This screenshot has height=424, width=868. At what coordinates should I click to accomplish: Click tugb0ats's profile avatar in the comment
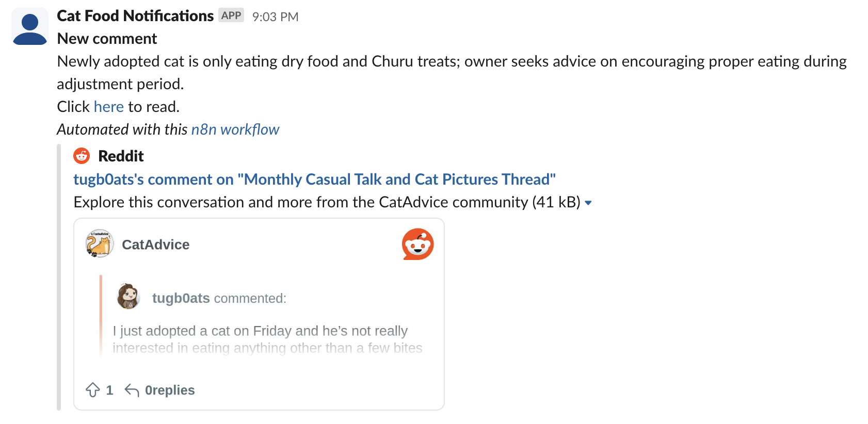pyautogui.click(x=128, y=298)
